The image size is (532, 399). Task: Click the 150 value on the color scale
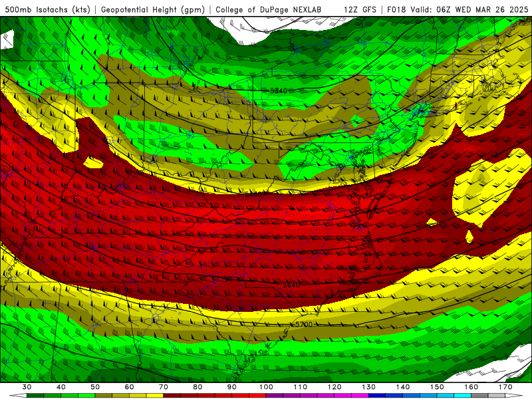(x=437, y=387)
